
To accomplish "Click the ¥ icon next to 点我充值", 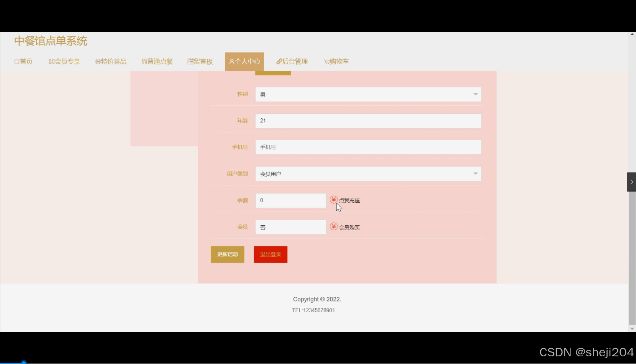I will point(333,200).
